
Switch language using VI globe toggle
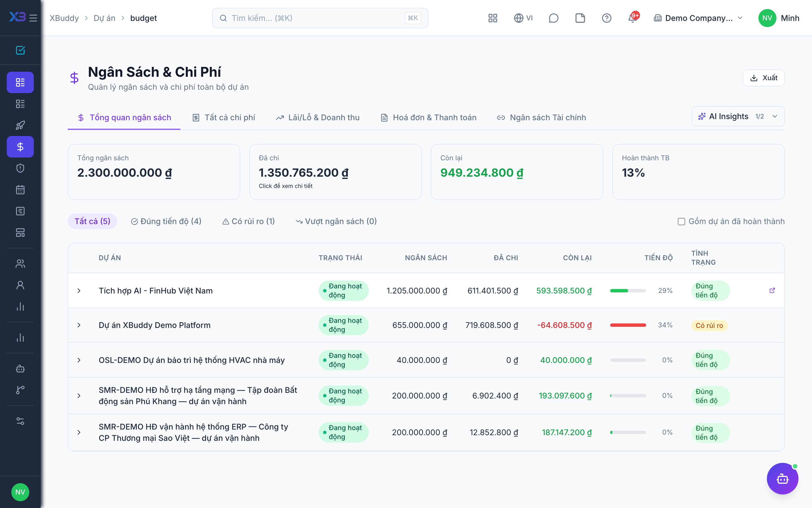[x=523, y=18]
